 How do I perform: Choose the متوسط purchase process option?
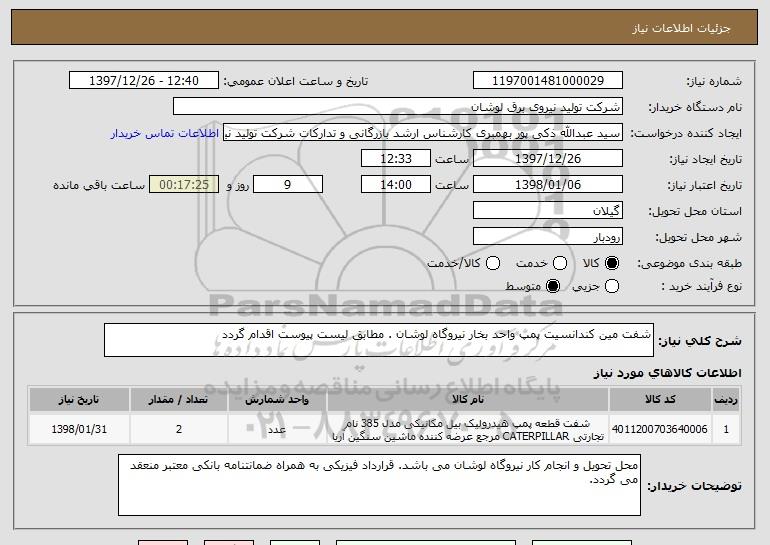pyautogui.click(x=553, y=286)
